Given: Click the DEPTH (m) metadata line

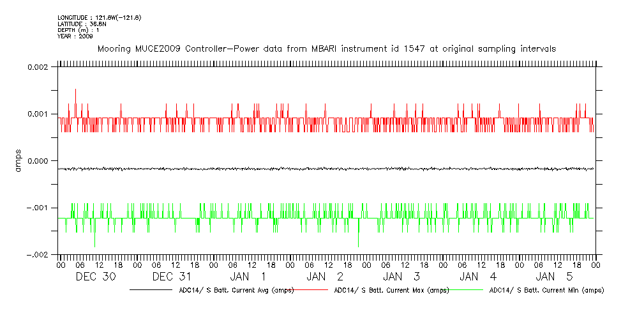Looking at the screenshot, I should (79, 30).
